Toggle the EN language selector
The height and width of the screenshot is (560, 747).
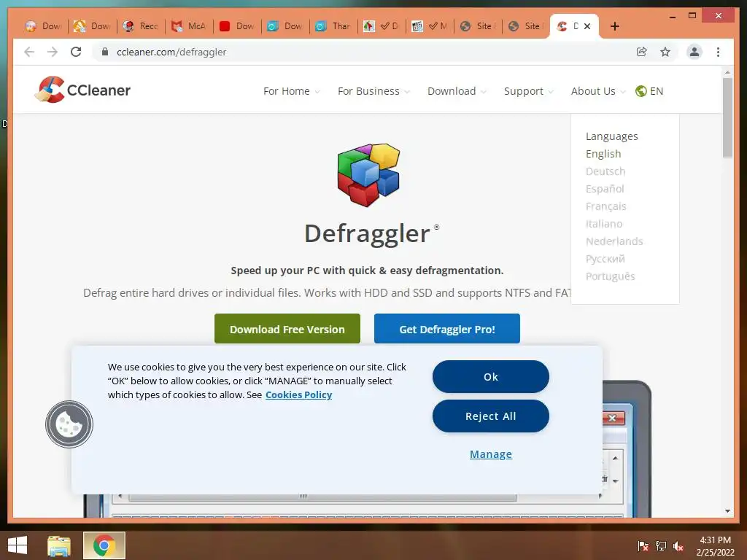click(x=649, y=91)
